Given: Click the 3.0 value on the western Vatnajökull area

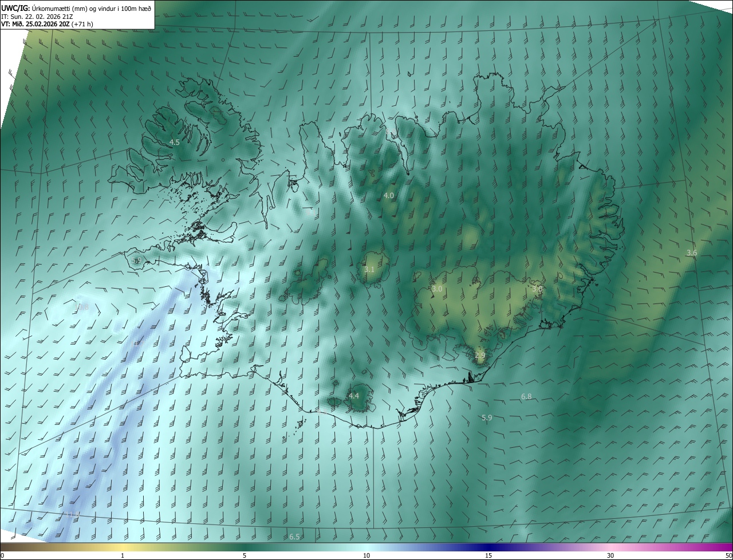Looking at the screenshot, I should tap(437, 289).
